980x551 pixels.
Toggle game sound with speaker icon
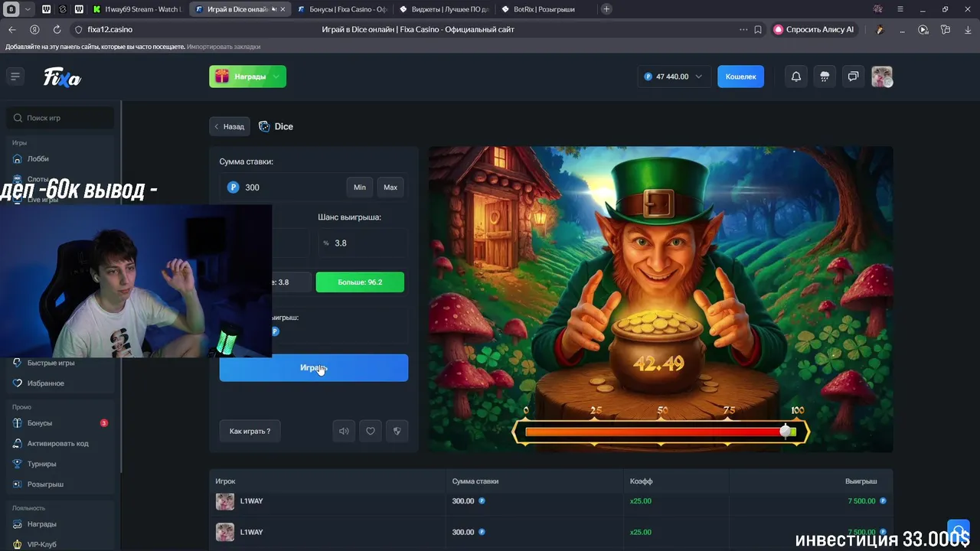344,431
